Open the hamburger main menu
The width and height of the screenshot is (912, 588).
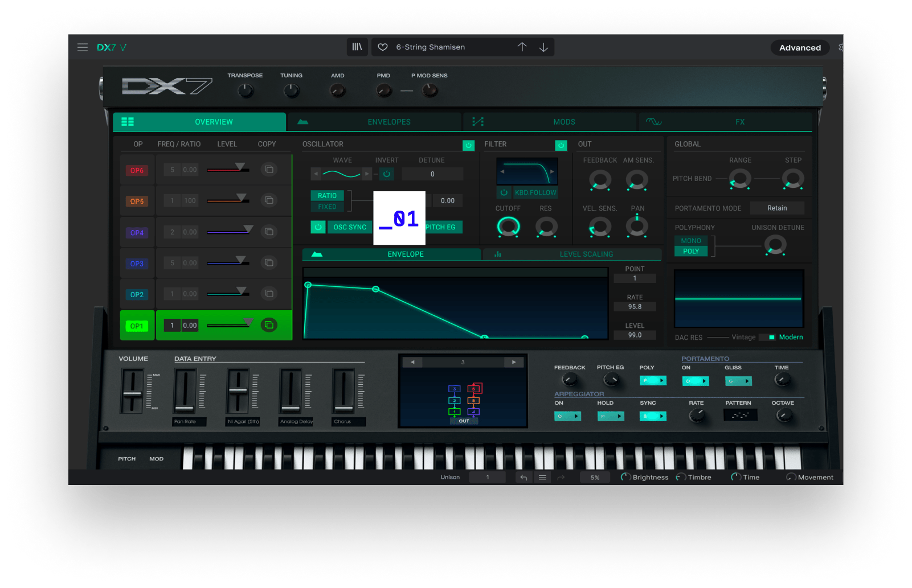coord(83,47)
